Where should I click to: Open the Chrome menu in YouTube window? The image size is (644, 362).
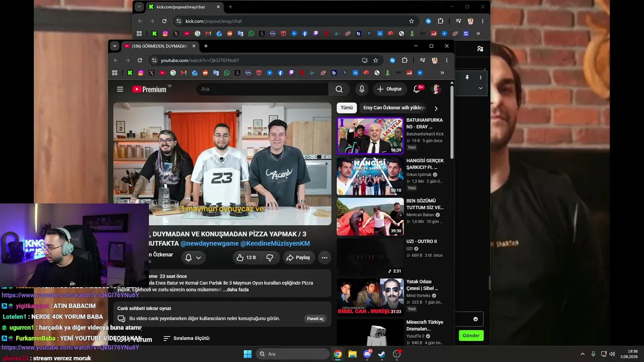pos(446,60)
